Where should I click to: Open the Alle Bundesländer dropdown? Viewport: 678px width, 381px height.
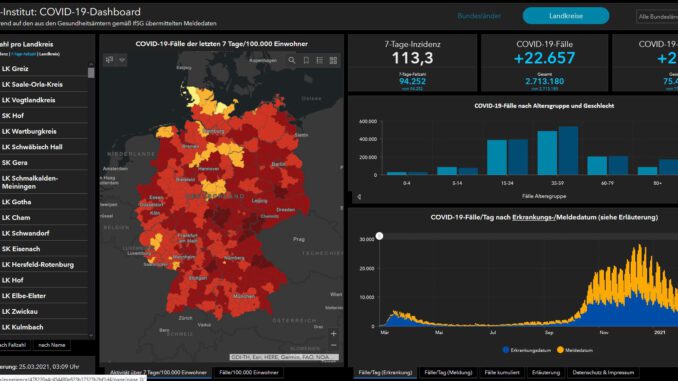[x=657, y=16]
